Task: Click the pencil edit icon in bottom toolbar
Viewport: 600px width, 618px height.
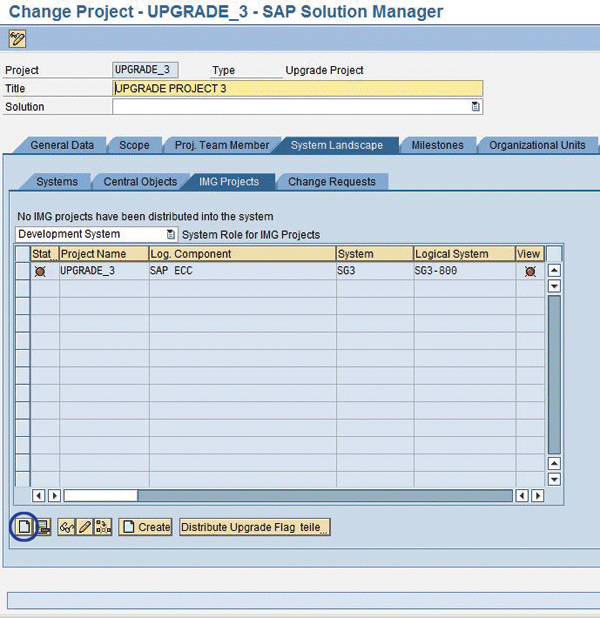Action: 85,526
